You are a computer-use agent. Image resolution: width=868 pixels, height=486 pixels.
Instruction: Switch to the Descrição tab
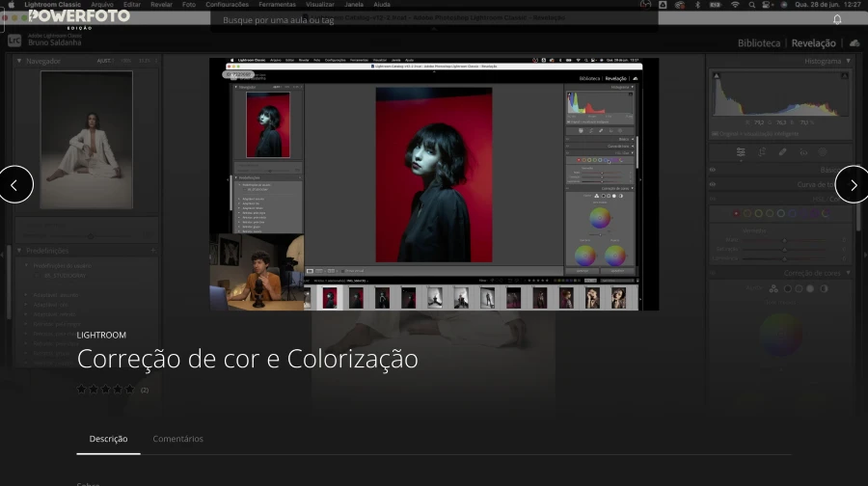108,439
